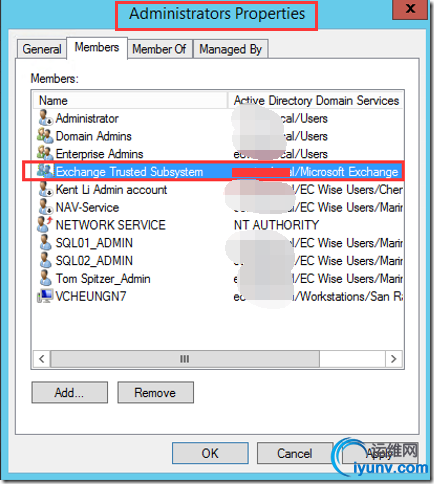The height and width of the screenshot is (484, 434).
Task: Click the VCHEUNGN7 computer icon
Action: tap(45, 296)
